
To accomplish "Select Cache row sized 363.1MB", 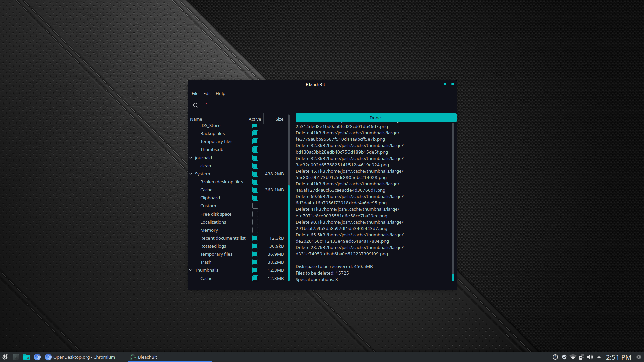I will (x=236, y=190).
